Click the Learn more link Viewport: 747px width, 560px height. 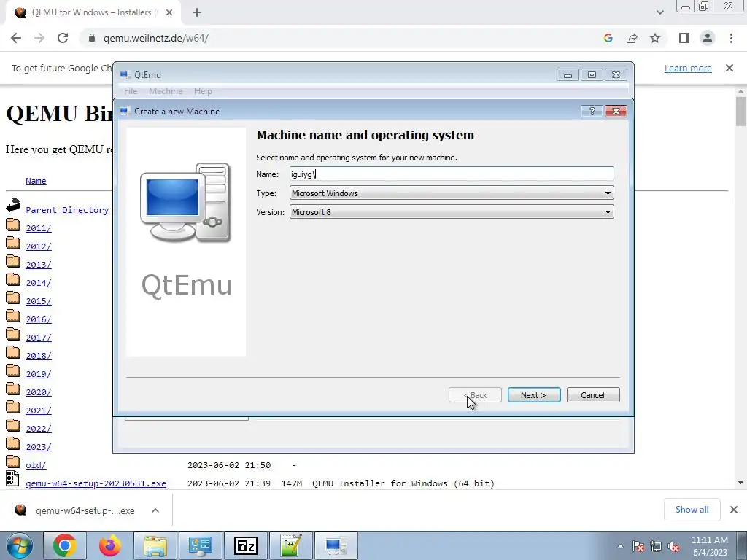(x=688, y=68)
